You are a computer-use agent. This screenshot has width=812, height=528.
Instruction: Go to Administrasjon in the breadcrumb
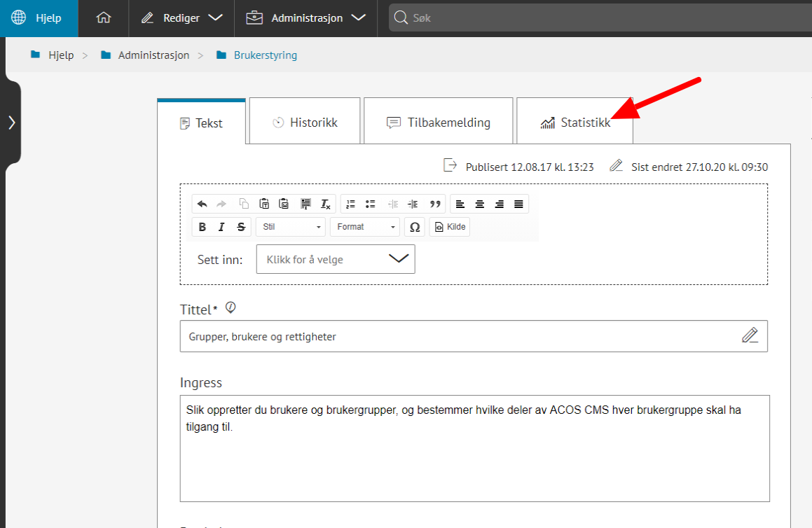[153, 55]
